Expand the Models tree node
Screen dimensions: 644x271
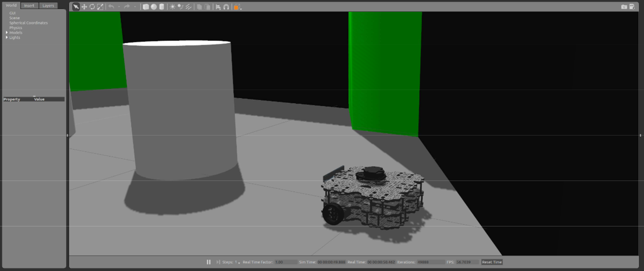(x=6, y=32)
